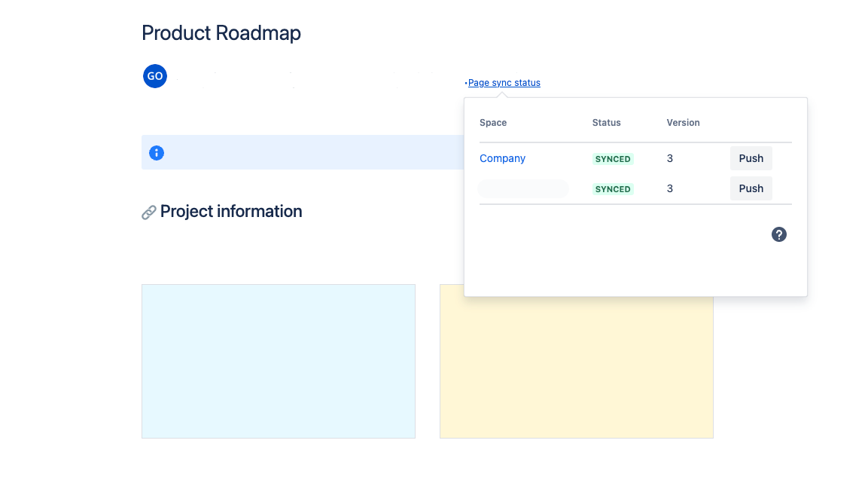Click the link icon beside Project information
The image size is (868, 477).
tap(149, 211)
